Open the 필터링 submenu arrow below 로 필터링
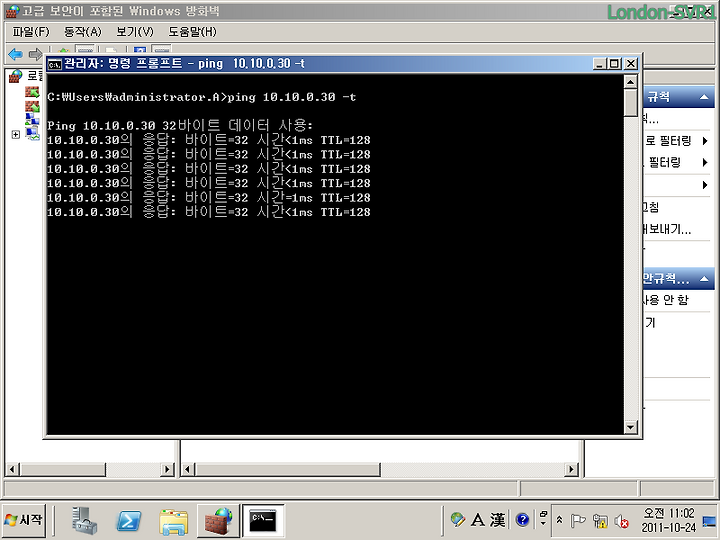 (x=705, y=162)
